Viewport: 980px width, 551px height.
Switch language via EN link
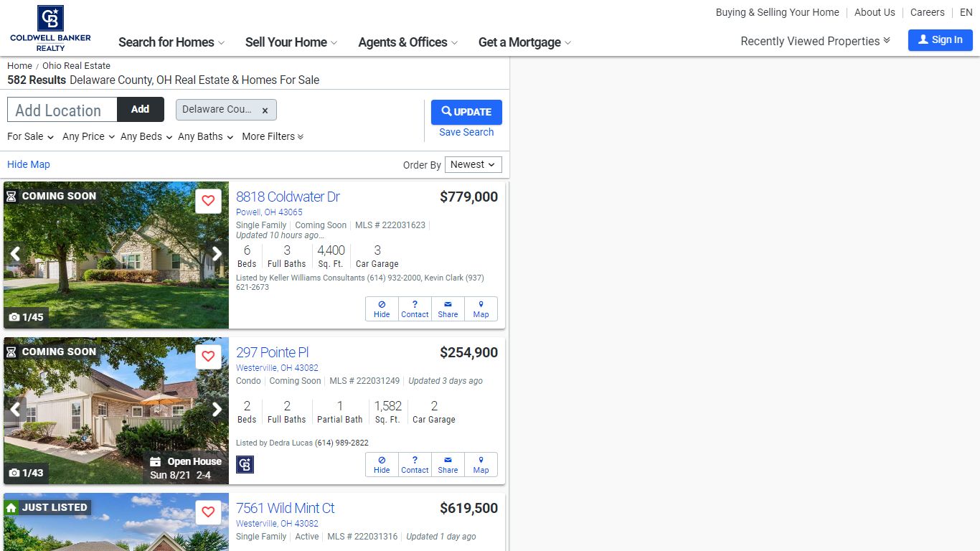coord(966,12)
